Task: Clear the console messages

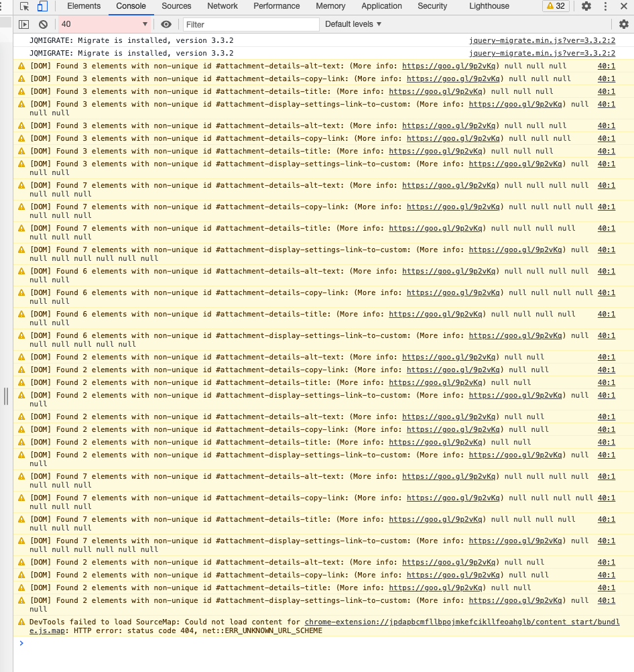Action: 43,24
